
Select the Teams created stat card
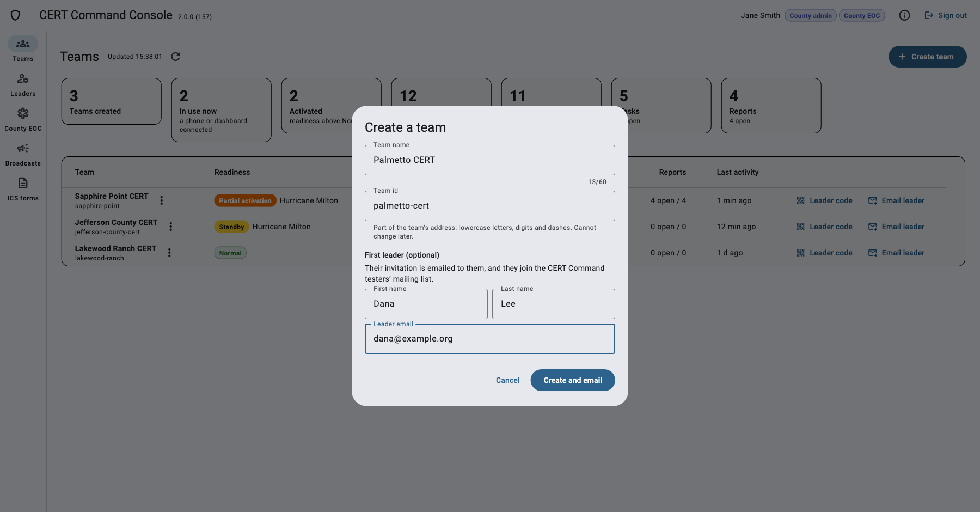pos(112,101)
